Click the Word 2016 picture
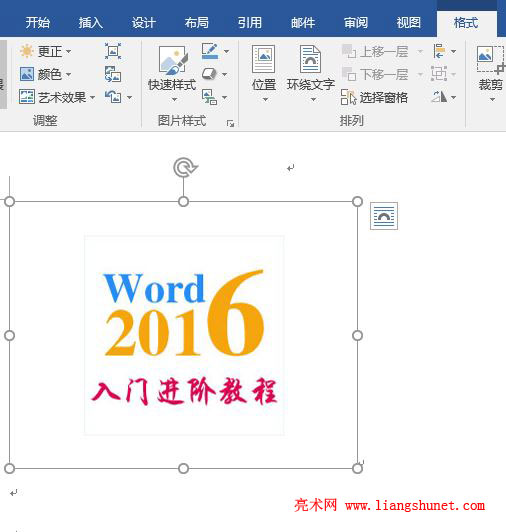This screenshot has height=532, width=506. [x=184, y=335]
